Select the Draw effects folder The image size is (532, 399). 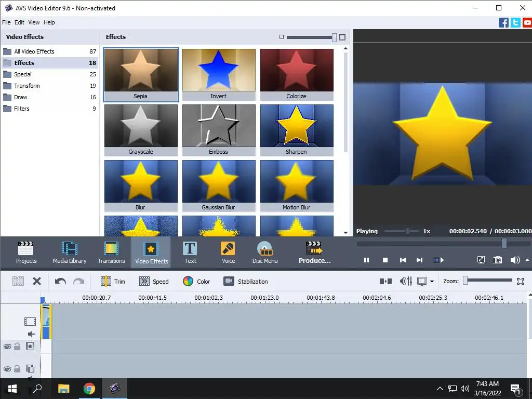[x=50, y=97]
